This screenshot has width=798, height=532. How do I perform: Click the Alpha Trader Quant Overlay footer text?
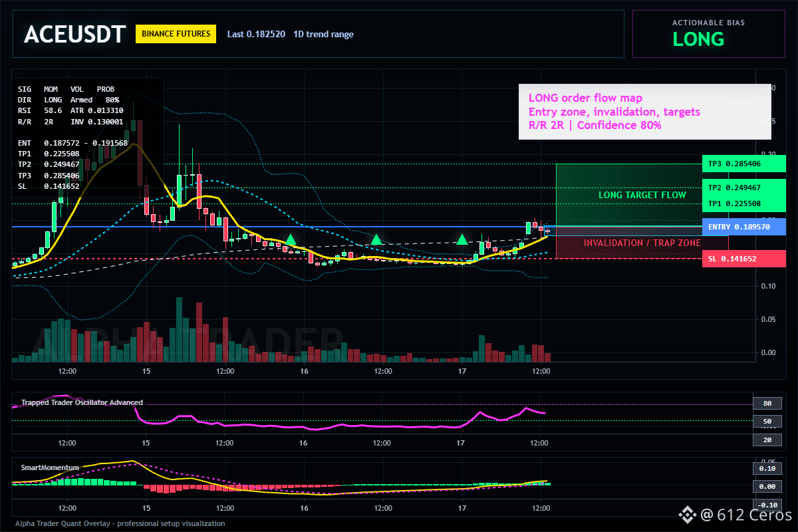(120, 523)
